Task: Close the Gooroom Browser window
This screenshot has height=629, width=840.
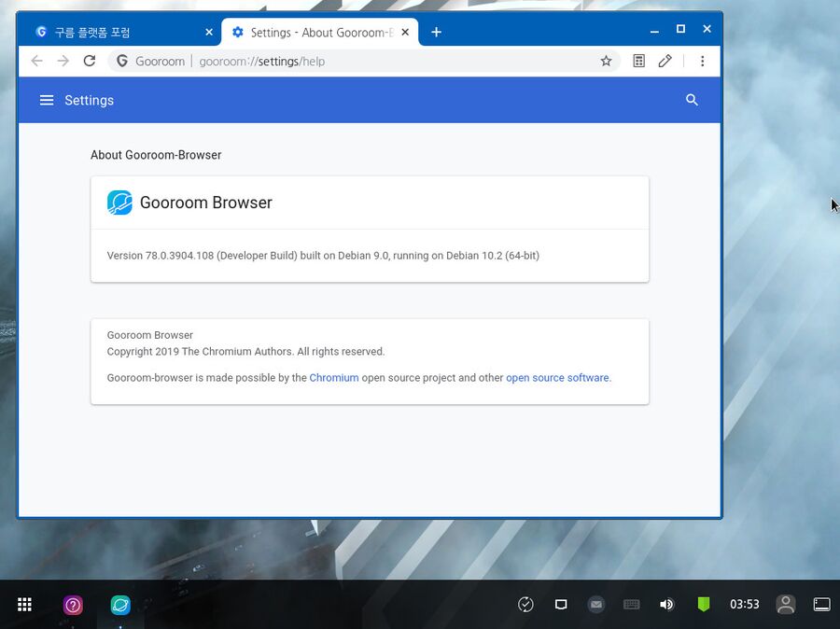Action: [707, 29]
